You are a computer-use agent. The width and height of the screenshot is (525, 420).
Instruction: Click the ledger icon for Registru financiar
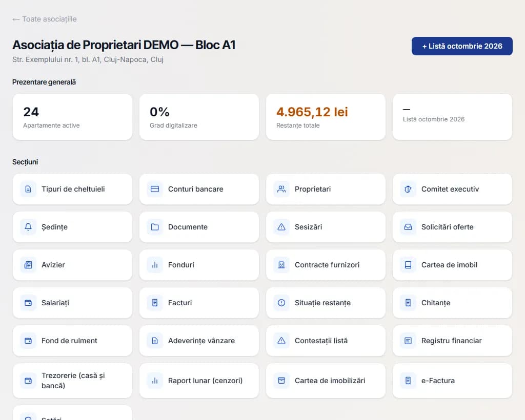408,341
